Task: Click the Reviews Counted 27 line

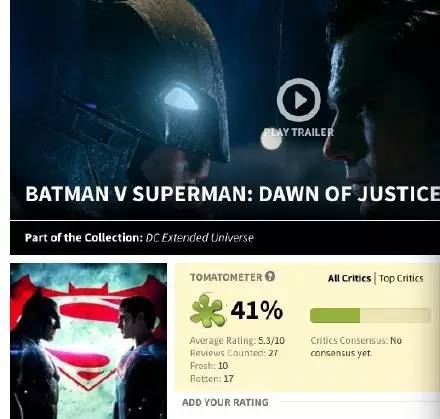Action: point(234,353)
